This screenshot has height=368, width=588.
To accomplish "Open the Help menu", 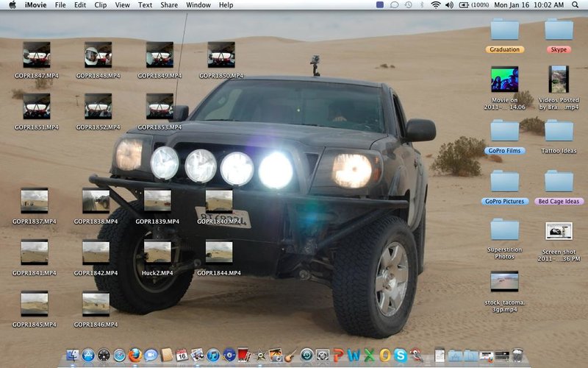I will pos(226,5).
